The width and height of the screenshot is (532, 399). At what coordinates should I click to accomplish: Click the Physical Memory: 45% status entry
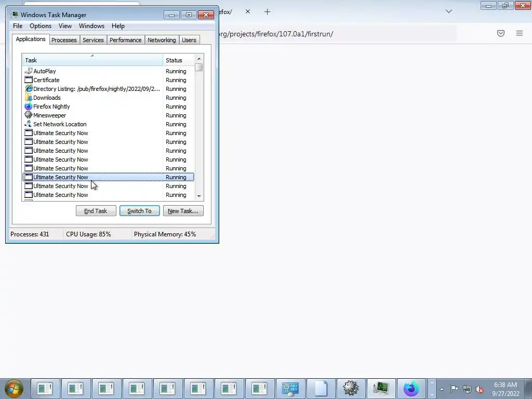165,234
